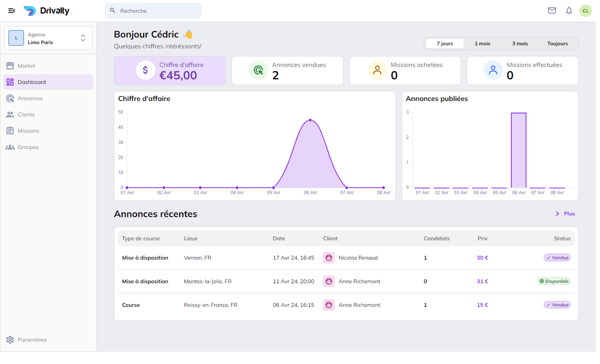
Task: Select the Missions effectuées stat card
Action: (523, 71)
